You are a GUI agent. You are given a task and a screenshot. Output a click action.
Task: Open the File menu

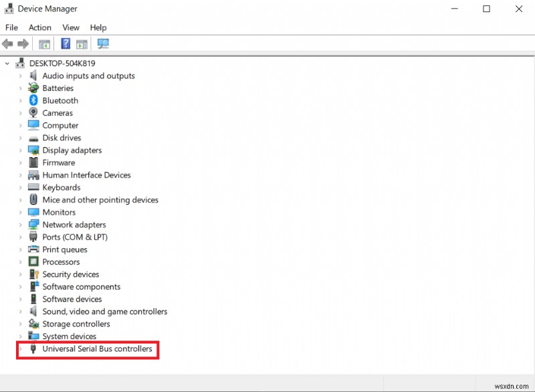click(11, 27)
